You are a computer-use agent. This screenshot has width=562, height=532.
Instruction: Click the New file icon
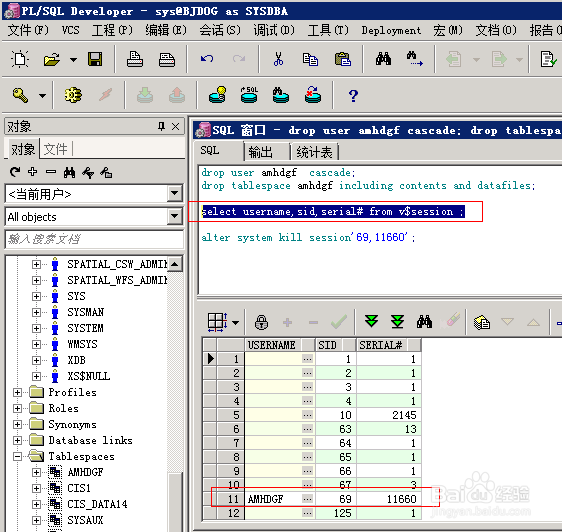coord(20,59)
